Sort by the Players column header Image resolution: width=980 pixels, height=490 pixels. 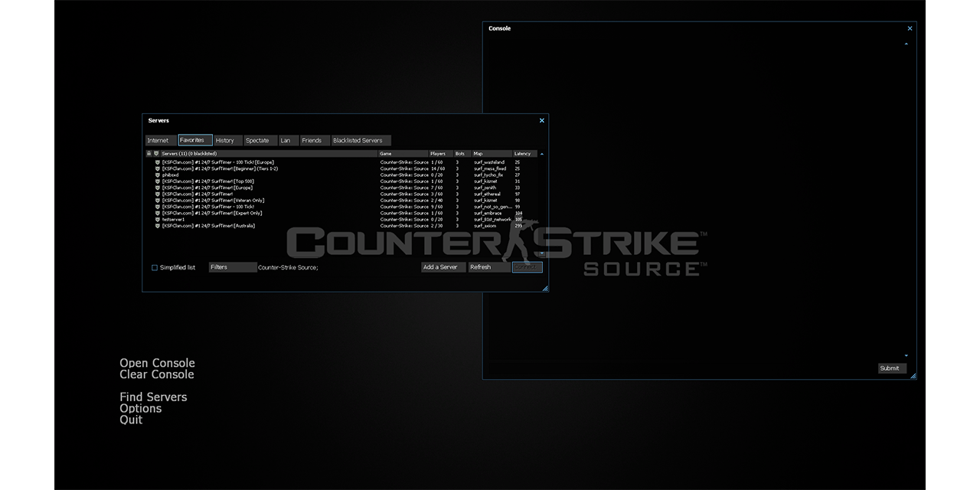[x=441, y=154]
